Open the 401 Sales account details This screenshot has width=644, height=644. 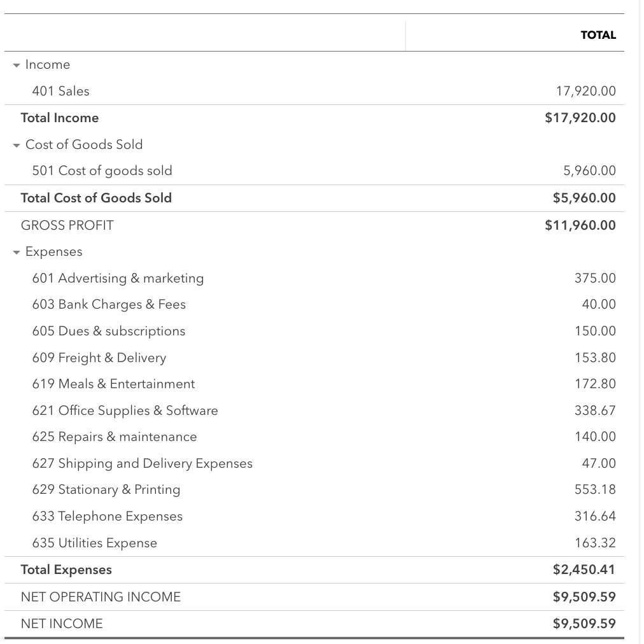60,91
